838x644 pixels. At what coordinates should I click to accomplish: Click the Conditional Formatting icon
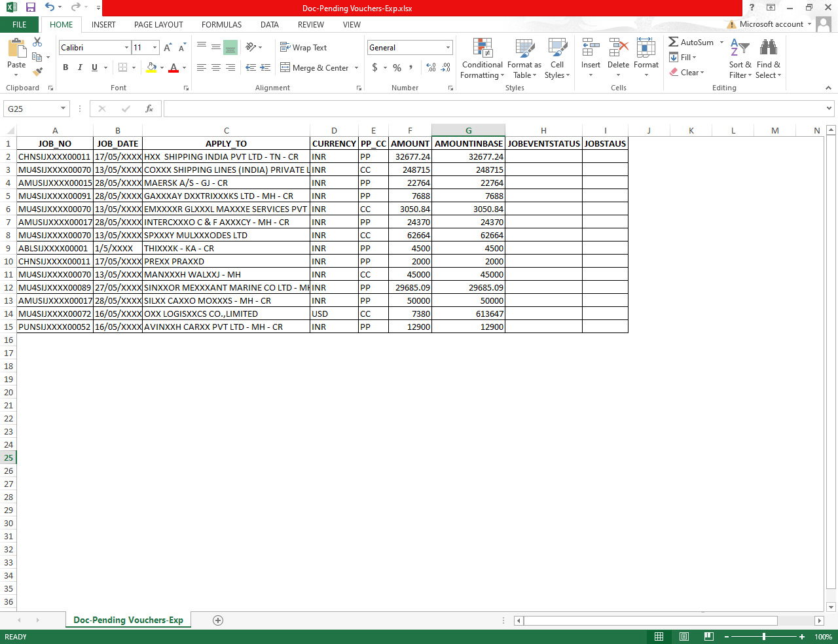click(483, 49)
